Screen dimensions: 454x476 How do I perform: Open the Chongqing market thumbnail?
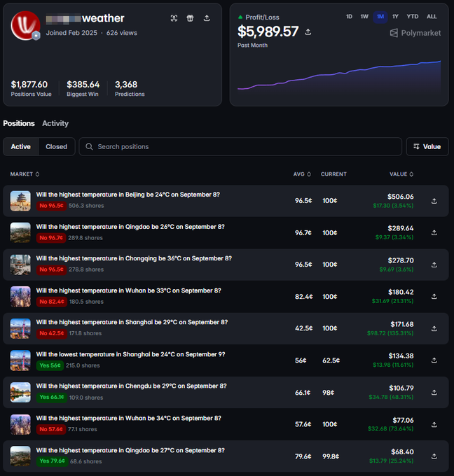[x=20, y=265]
